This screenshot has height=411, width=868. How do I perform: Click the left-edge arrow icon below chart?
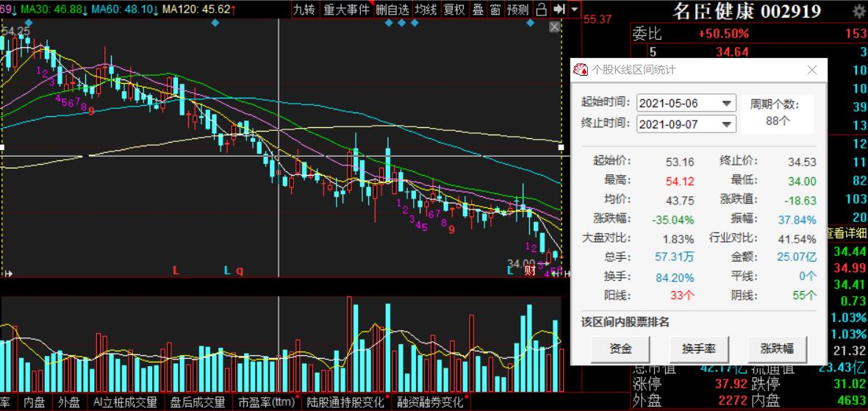pyautogui.click(x=8, y=273)
